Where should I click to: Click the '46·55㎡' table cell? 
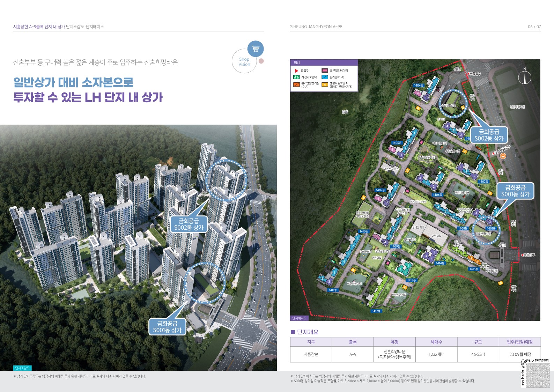478,354
